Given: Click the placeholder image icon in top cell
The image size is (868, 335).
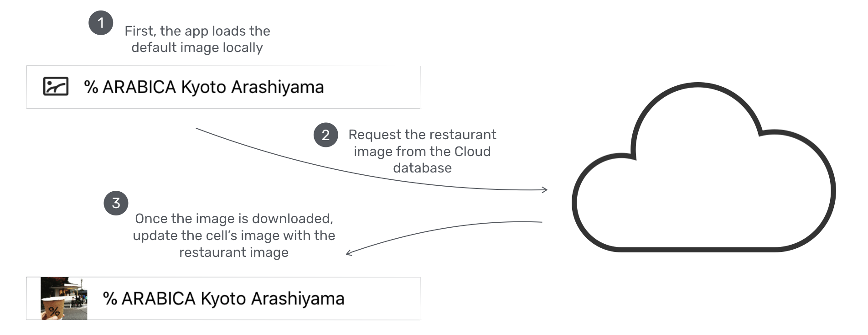Looking at the screenshot, I should [x=56, y=86].
